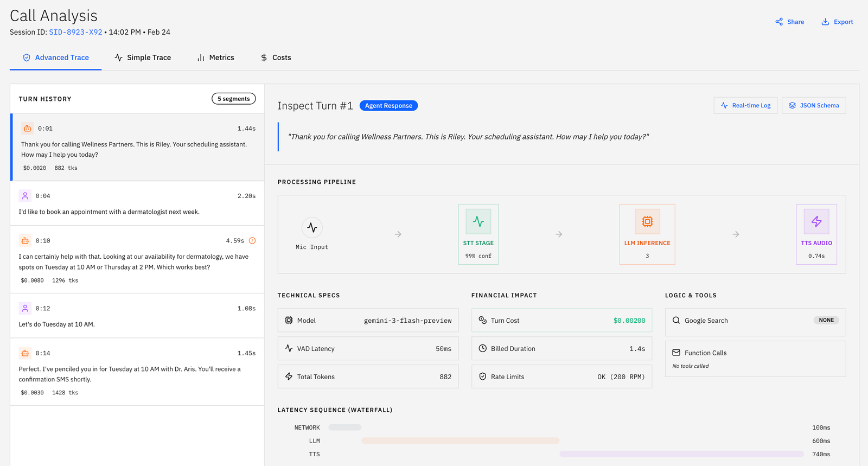The image size is (868, 466).
Task: Click the Total Tokens bolt icon
Action: pos(289,376)
